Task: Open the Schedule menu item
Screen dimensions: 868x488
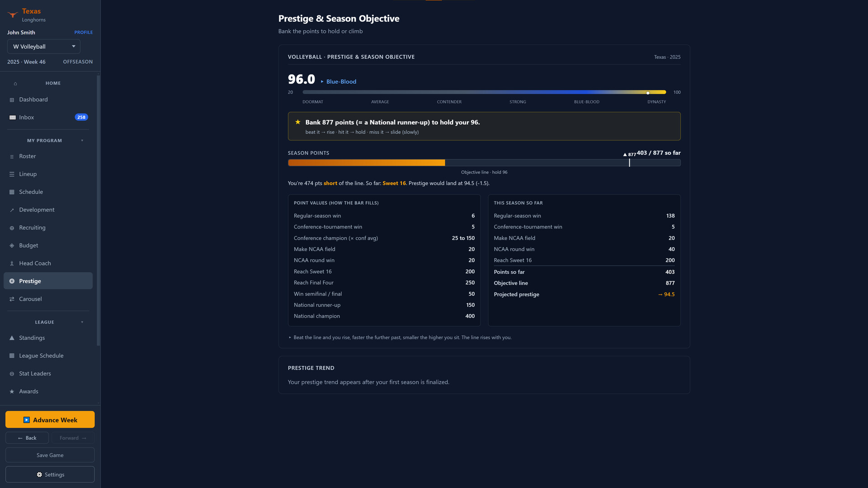Action: [48, 192]
